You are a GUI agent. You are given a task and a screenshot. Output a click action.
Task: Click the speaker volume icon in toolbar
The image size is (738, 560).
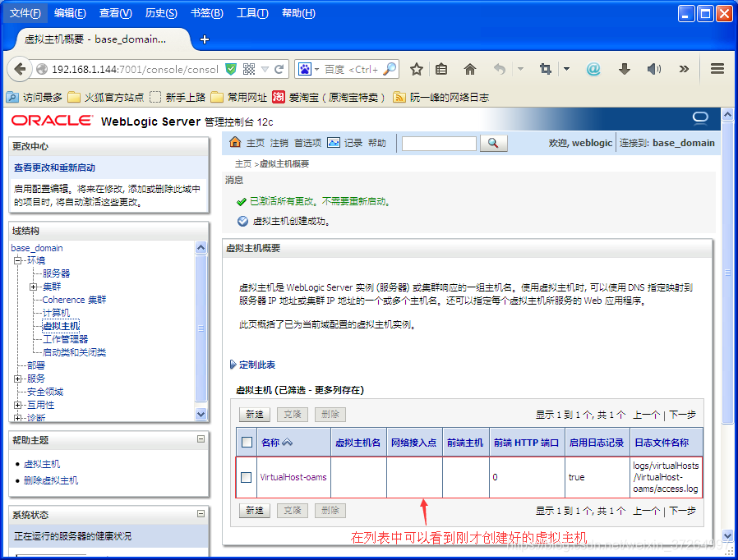pyautogui.click(x=653, y=70)
